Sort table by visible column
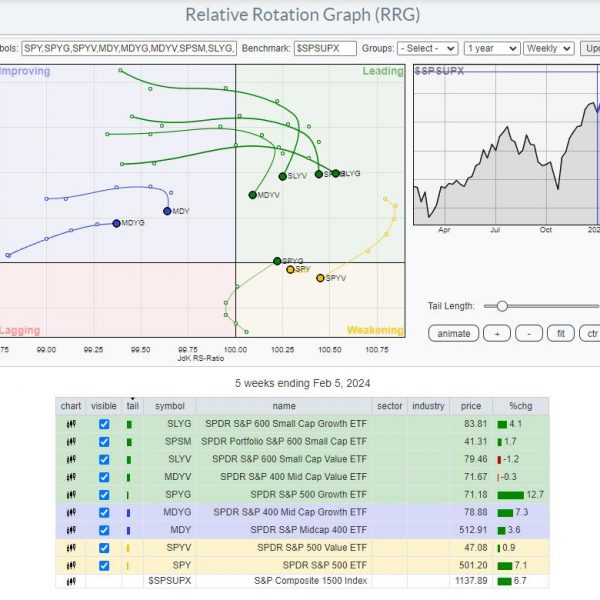Screen dimensions: 600x600 (104, 406)
